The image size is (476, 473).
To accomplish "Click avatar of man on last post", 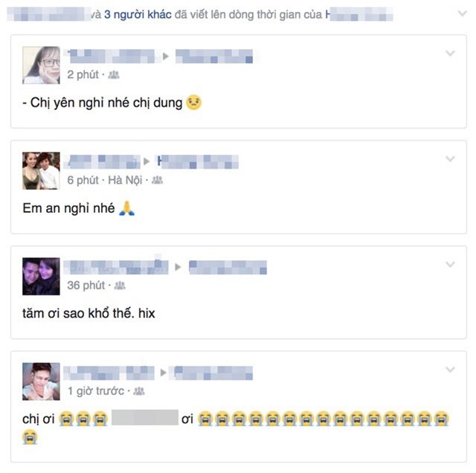I will (41, 382).
